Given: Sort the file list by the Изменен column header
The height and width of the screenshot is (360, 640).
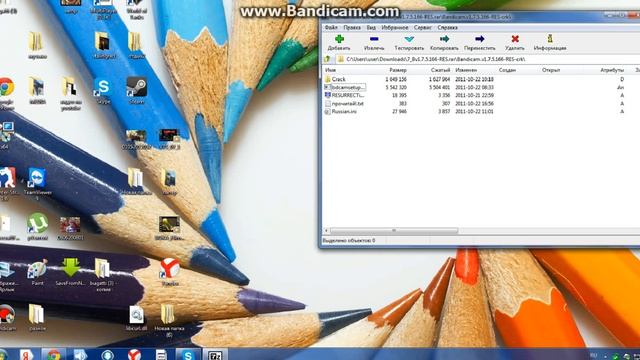Looking at the screenshot, I should (x=466, y=70).
